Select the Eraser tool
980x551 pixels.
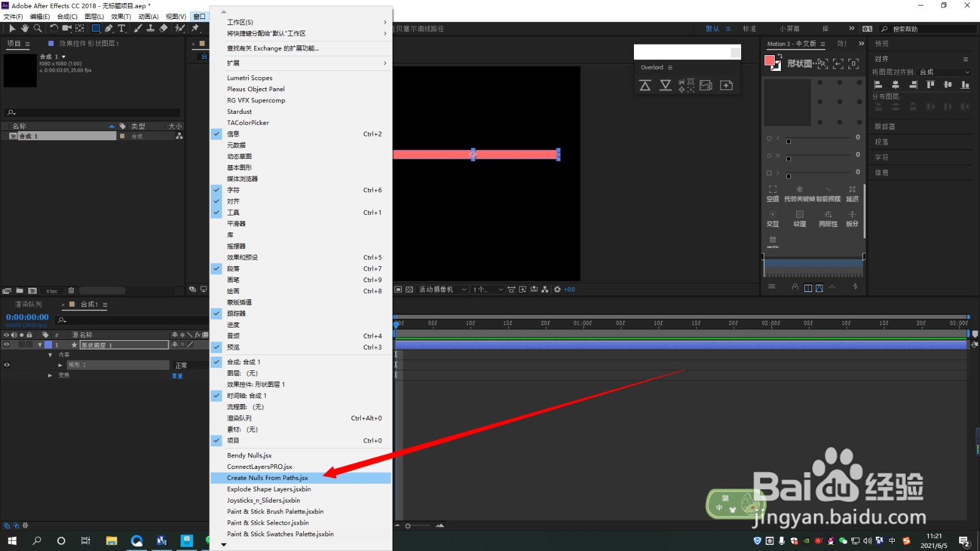[164, 28]
